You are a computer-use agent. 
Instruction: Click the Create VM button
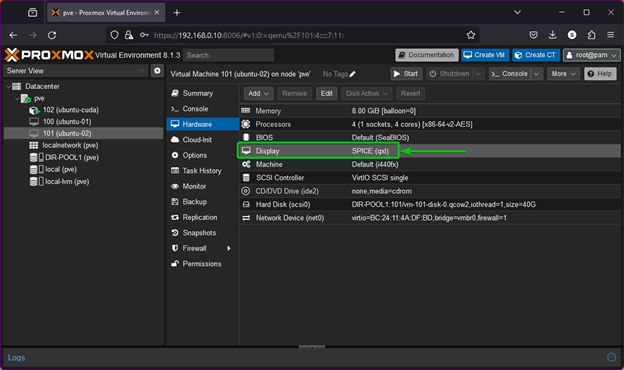point(485,55)
